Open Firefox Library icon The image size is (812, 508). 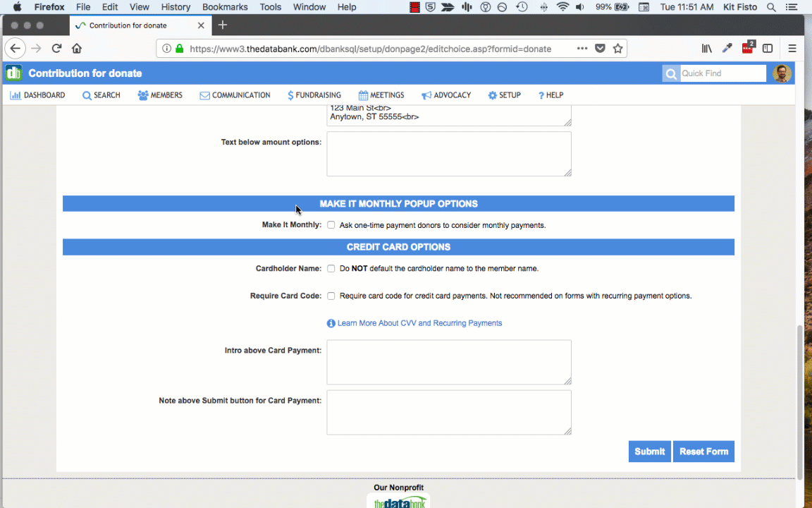click(707, 48)
